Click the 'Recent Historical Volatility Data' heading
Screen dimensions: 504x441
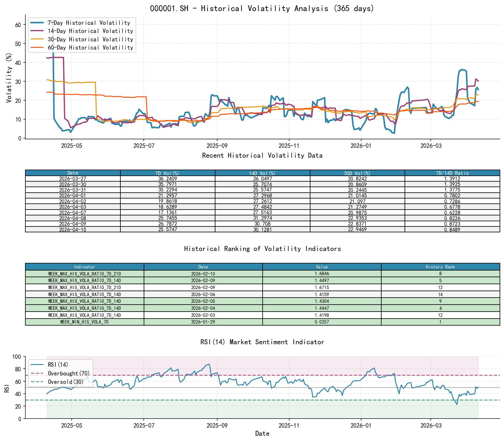(x=262, y=155)
